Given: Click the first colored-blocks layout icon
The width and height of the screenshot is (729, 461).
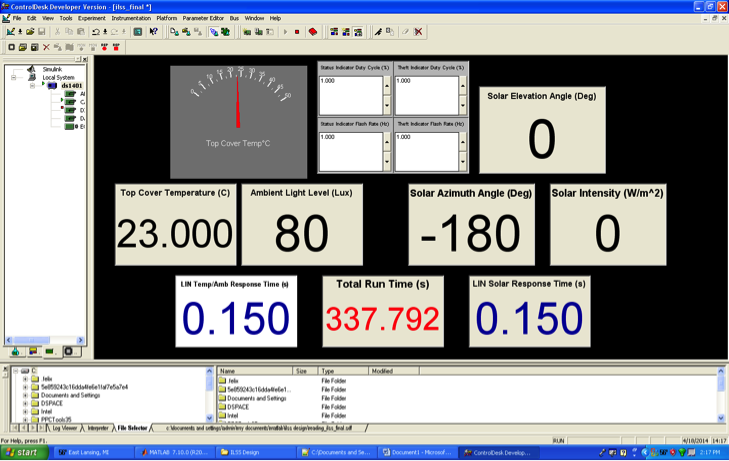Looking at the screenshot, I should (334, 32).
